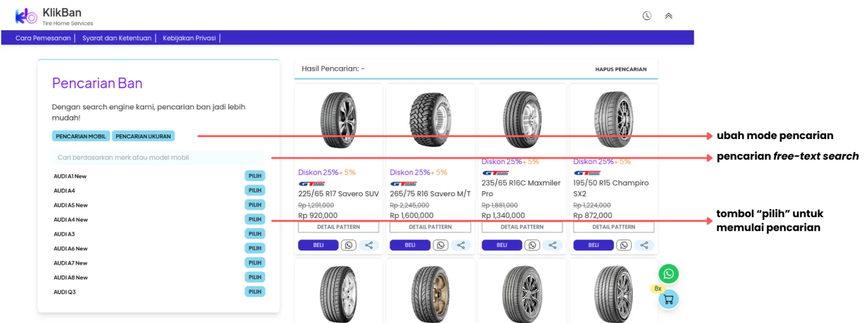Share the 235/65 R16C Maxmiler Pro tire
The width and height of the screenshot is (868, 323).
pos(553,245)
